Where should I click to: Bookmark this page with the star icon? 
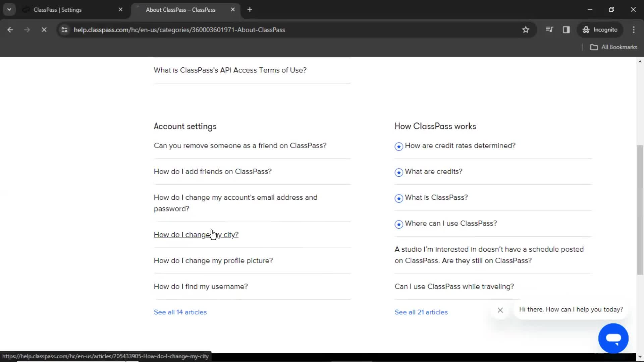[526, 30]
